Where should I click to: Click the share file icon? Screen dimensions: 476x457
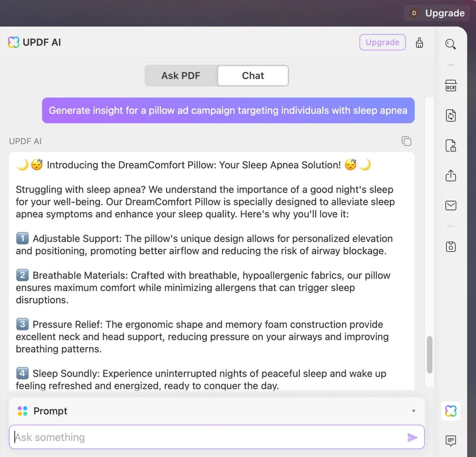tap(450, 176)
